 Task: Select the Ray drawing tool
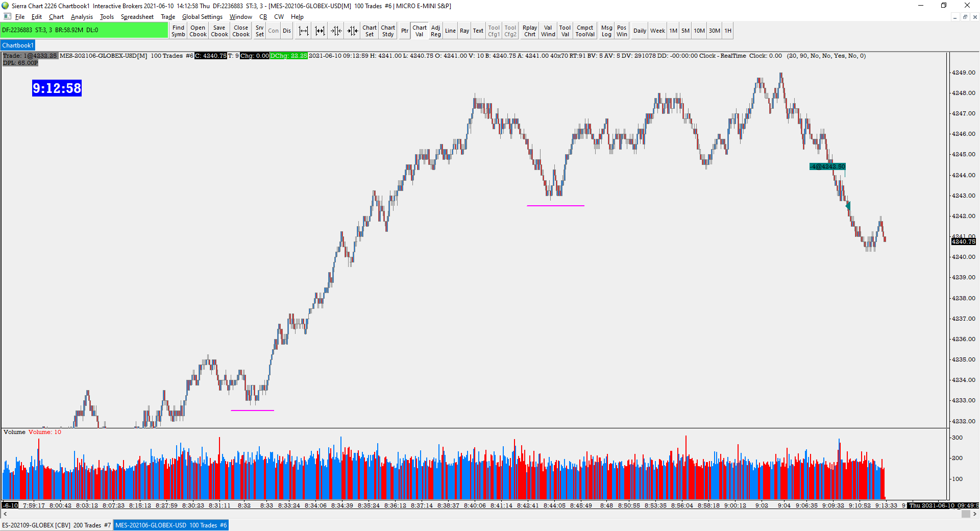tap(464, 31)
